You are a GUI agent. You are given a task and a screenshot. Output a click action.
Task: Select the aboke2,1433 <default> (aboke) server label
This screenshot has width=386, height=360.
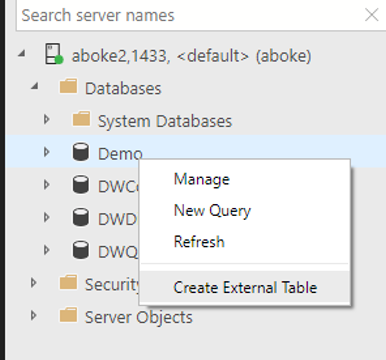tap(191, 56)
